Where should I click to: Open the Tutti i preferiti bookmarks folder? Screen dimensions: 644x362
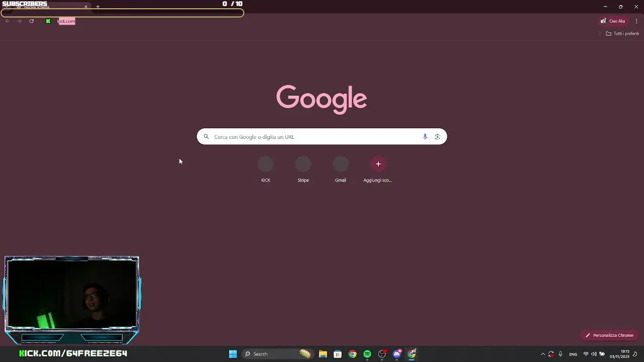tap(622, 34)
